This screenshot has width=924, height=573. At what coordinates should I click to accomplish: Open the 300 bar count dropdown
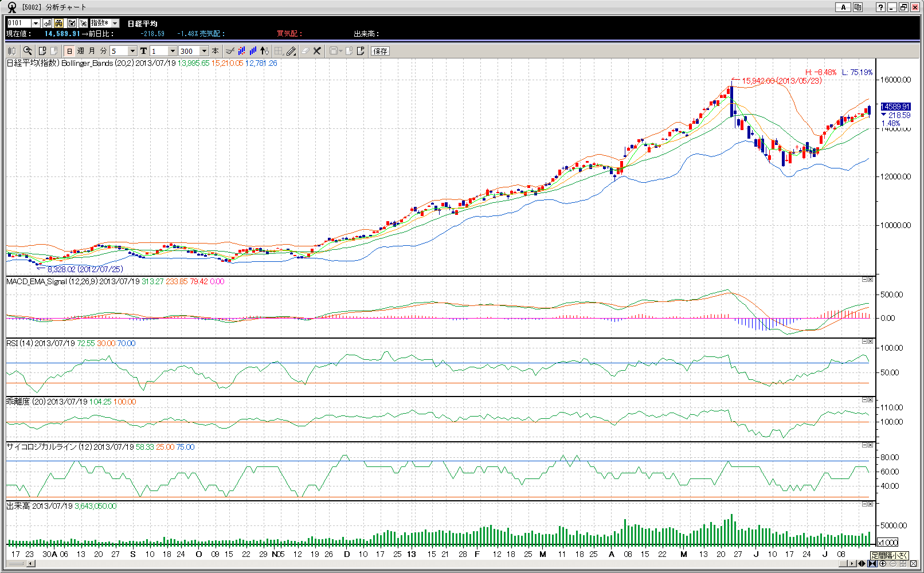point(204,51)
